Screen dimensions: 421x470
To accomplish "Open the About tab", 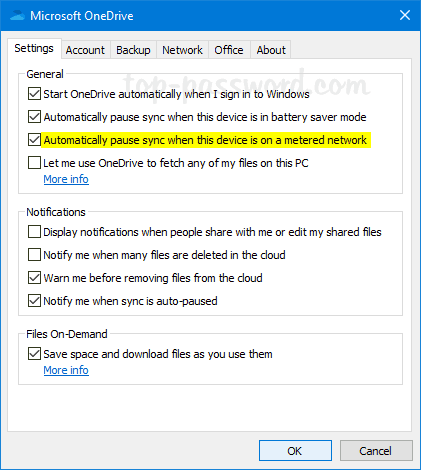I will 271,50.
